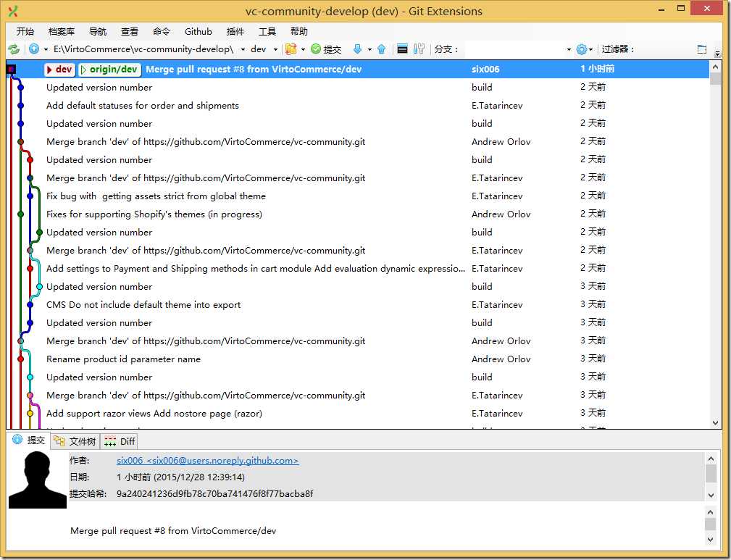Open the 导航 menu
Screen dimensions: 731x560
click(97, 31)
